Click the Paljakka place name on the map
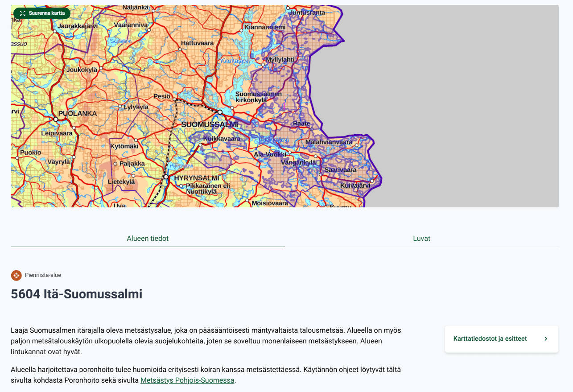 click(x=132, y=164)
